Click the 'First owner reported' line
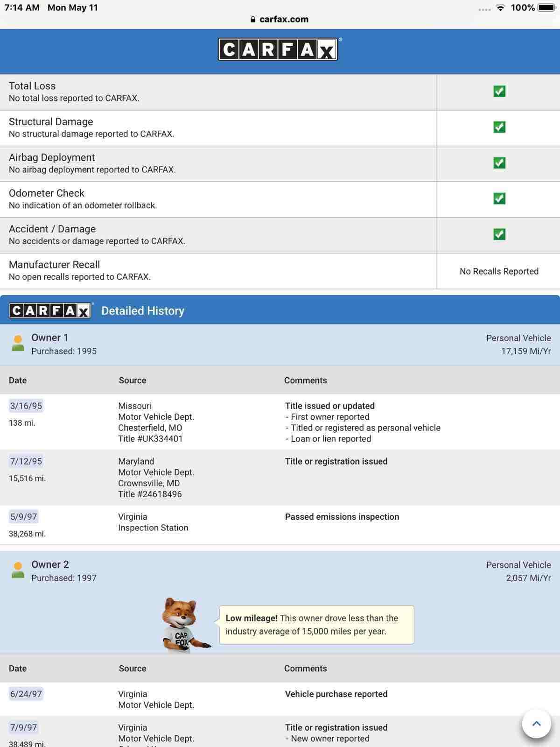 coord(327,417)
